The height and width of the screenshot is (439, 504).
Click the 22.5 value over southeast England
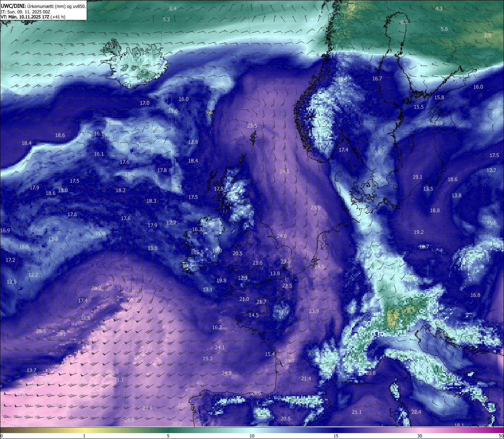[x=287, y=285]
